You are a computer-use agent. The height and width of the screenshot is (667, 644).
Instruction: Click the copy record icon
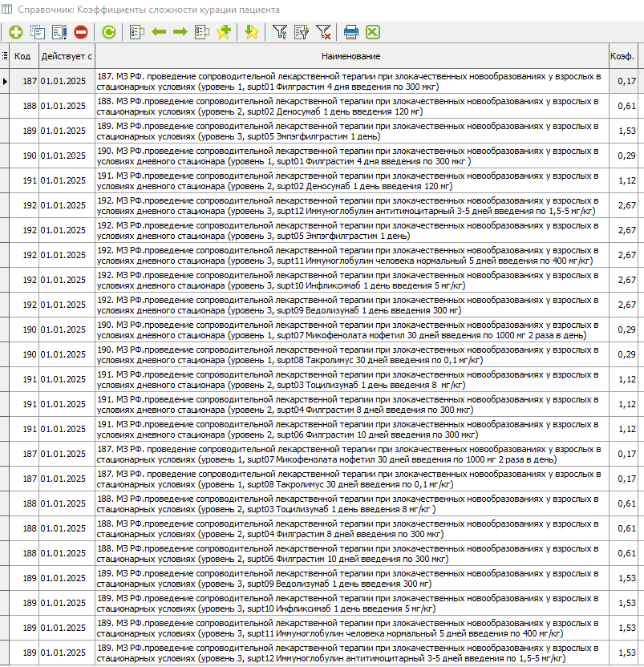38,32
